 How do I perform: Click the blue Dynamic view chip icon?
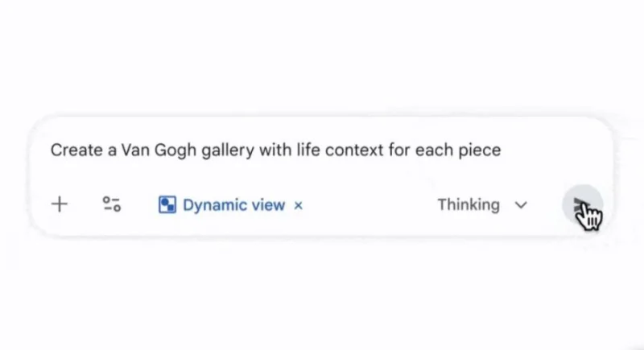[x=167, y=205]
